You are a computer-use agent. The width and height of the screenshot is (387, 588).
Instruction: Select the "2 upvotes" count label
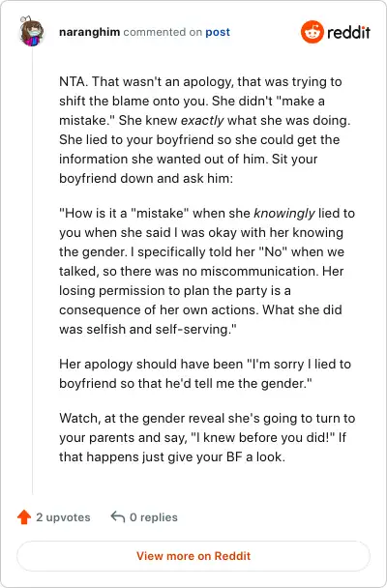pos(63,517)
